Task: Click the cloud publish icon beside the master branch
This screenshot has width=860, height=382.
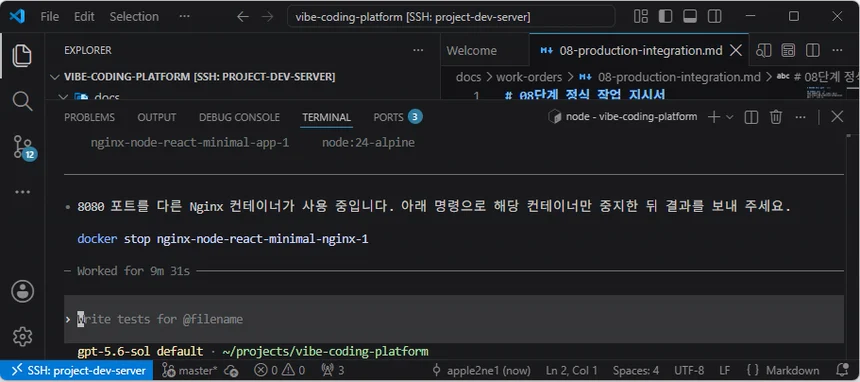Action: pos(231,371)
